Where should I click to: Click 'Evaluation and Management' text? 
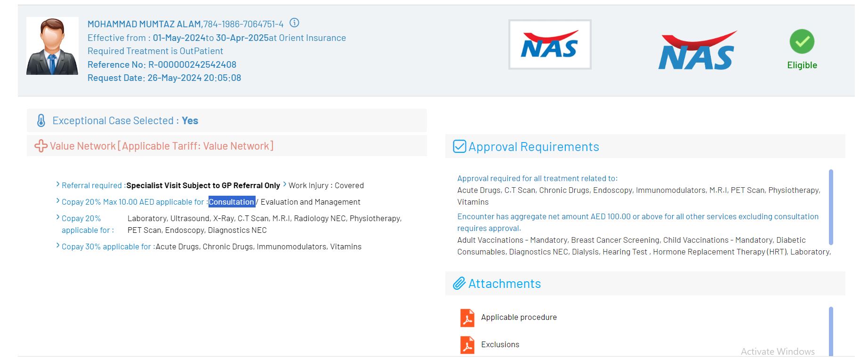pos(311,202)
